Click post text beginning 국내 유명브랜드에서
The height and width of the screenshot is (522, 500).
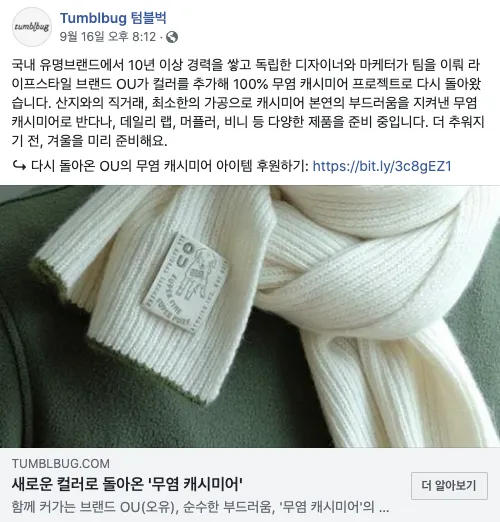click(x=247, y=103)
